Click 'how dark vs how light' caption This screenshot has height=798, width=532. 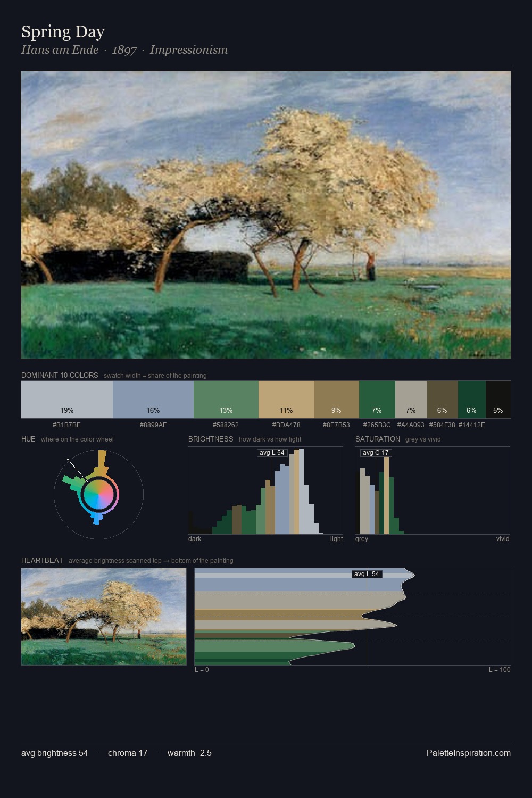270,439
